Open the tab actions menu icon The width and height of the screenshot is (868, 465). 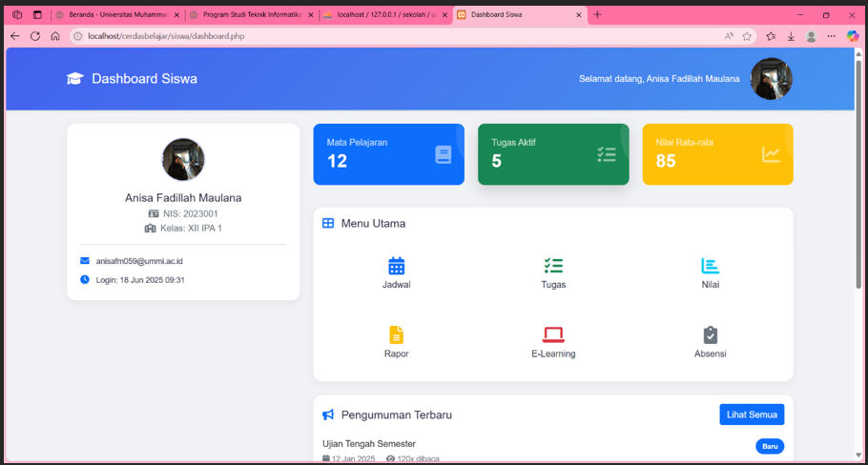37,15
